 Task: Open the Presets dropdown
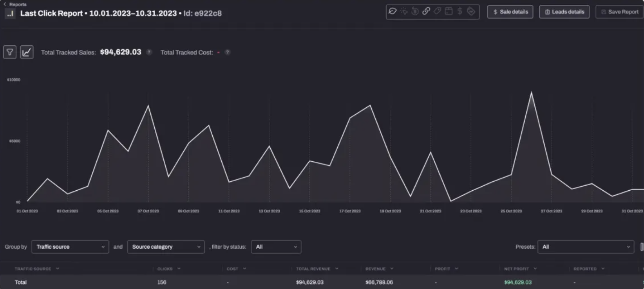(586, 247)
